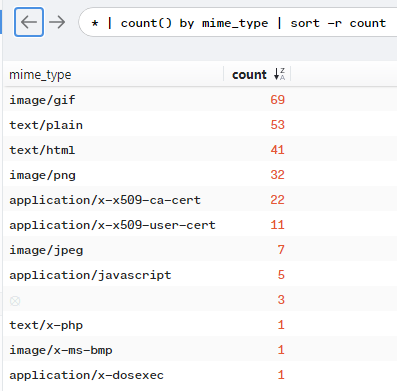Click the text/x-php cell

pyautogui.click(x=46, y=325)
